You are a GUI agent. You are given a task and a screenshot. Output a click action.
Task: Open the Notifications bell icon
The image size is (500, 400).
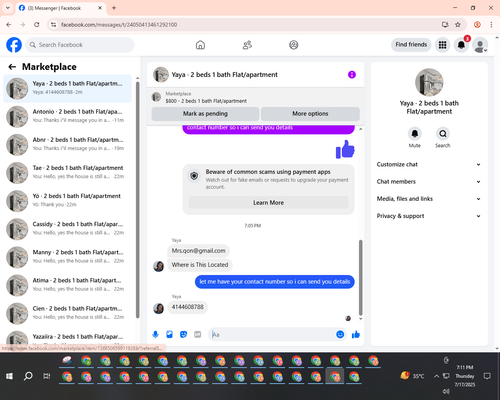click(461, 45)
